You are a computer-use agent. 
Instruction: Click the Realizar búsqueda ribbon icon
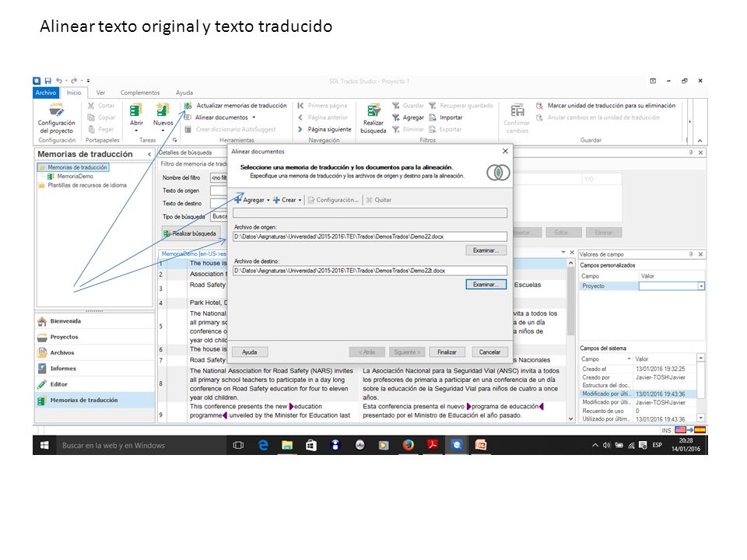tap(373, 110)
